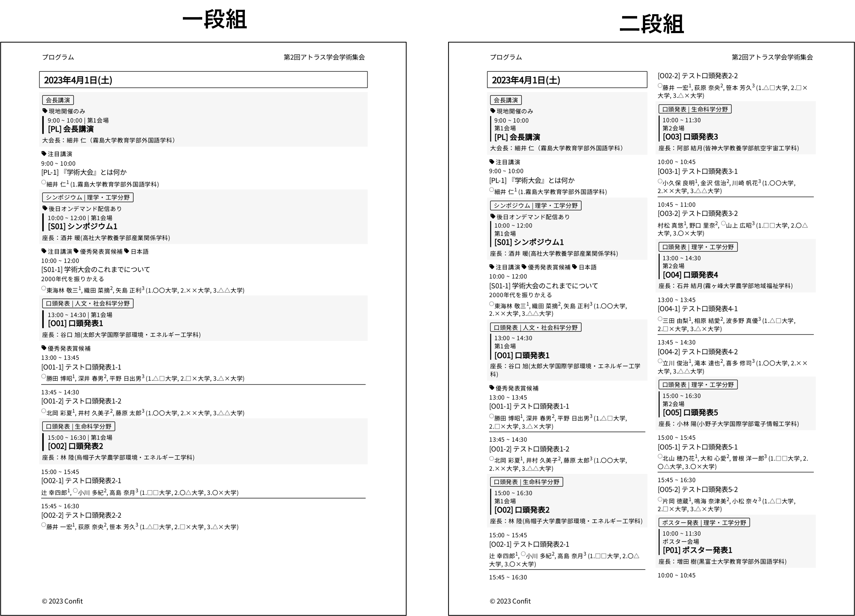Viewport: 855px width, 616px height.
Task: Click tag icon beside 後日オンデマンド配信あり on 一段組 page
Action: tap(45, 208)
